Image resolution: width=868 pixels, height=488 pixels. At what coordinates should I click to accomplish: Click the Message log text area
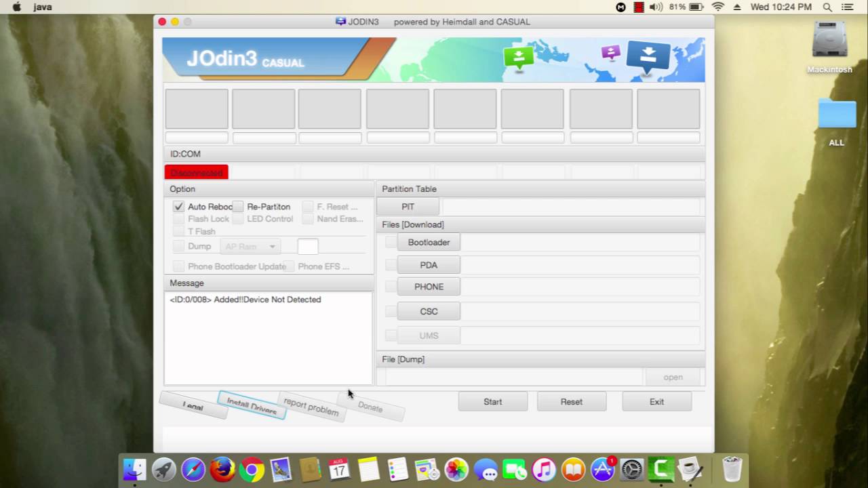click(268, 338)
